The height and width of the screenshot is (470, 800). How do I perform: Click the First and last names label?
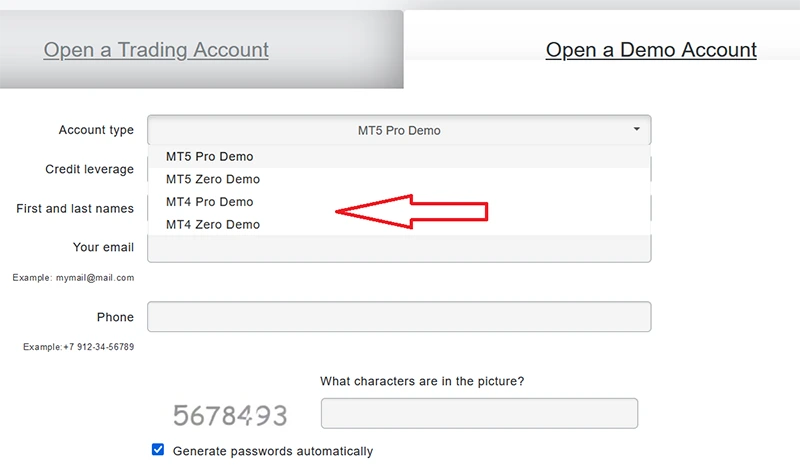click(x=75, y=209)
